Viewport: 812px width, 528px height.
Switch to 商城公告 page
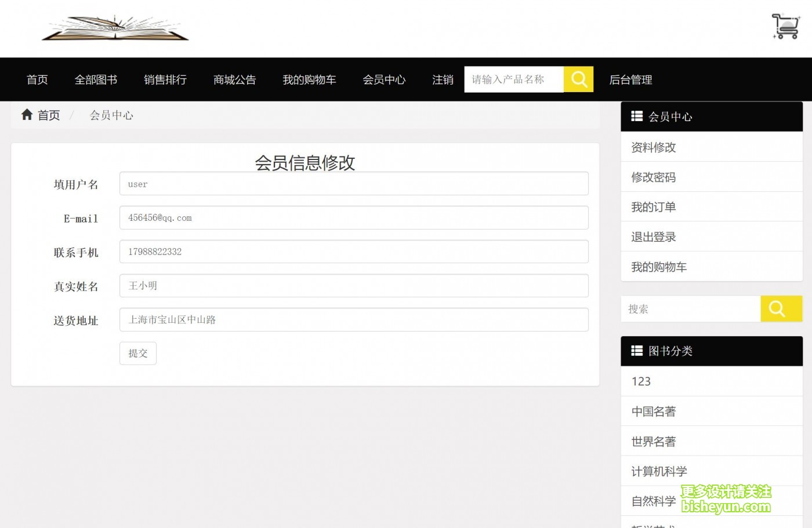coord(234,79)
